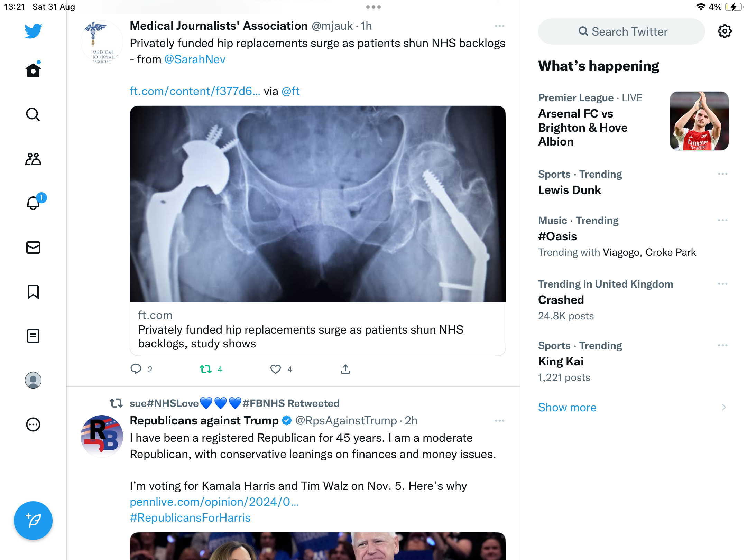
Task: Open more options for Crashed trend
Action: click(722, 284)
